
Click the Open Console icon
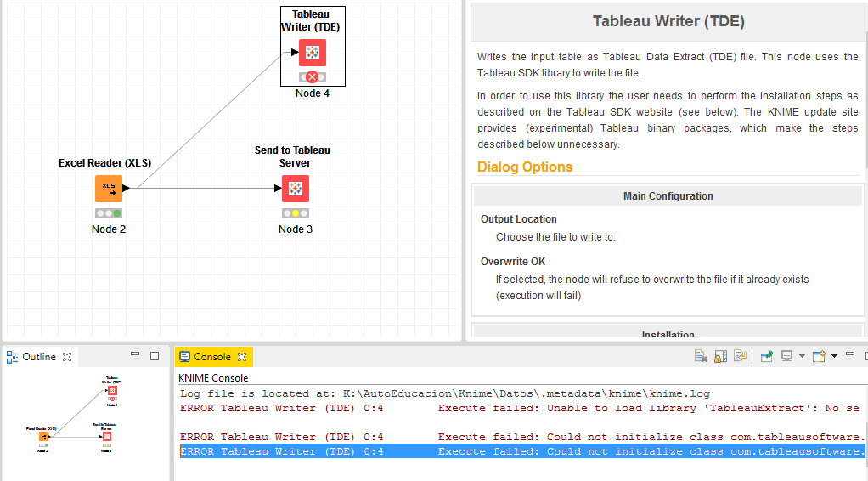pyautogui.click(x=820, y=356)
